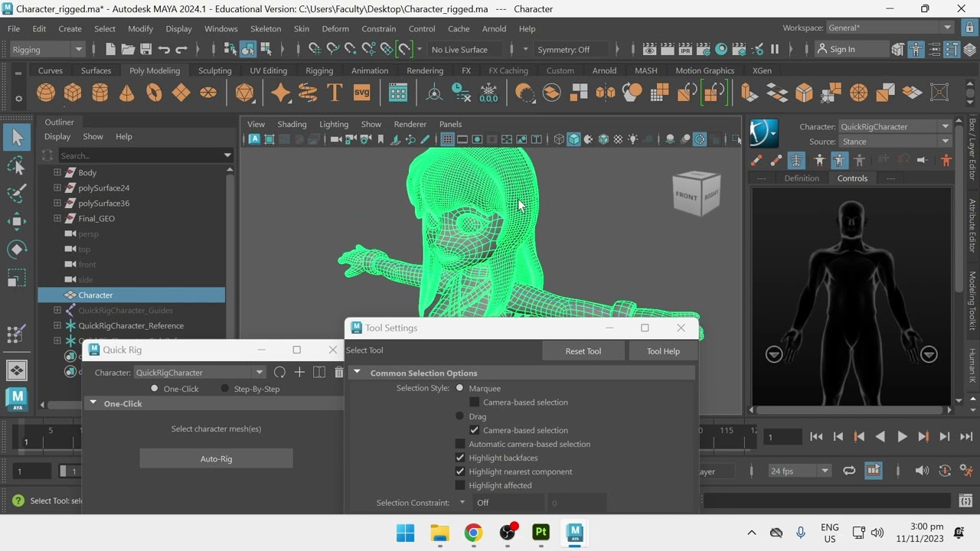
Task: Go to start of playback range
Action: point(816,436)
